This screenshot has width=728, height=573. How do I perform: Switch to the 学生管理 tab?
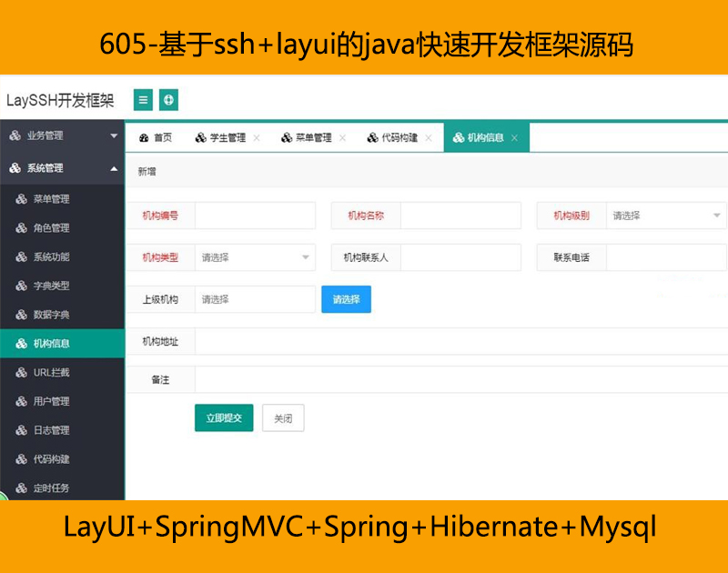coord(220,138)
